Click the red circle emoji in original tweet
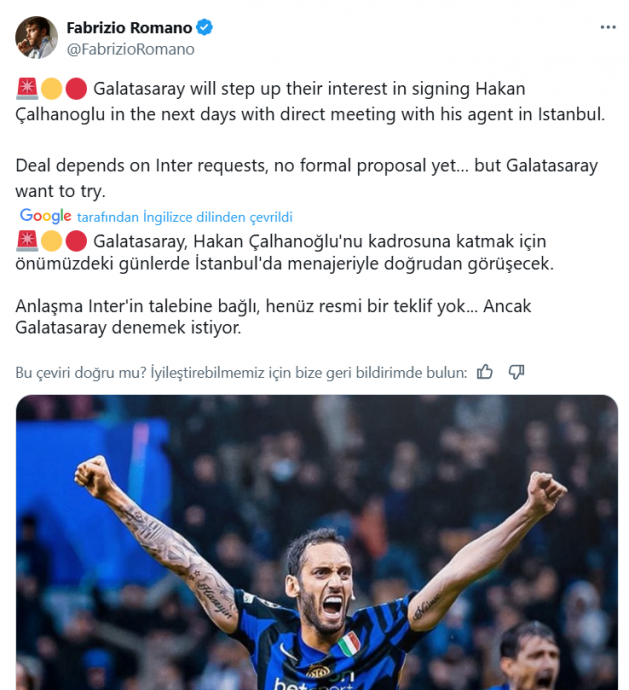This screenshot has height=690, width=629. pyautogui.click(x=76, y=88)
